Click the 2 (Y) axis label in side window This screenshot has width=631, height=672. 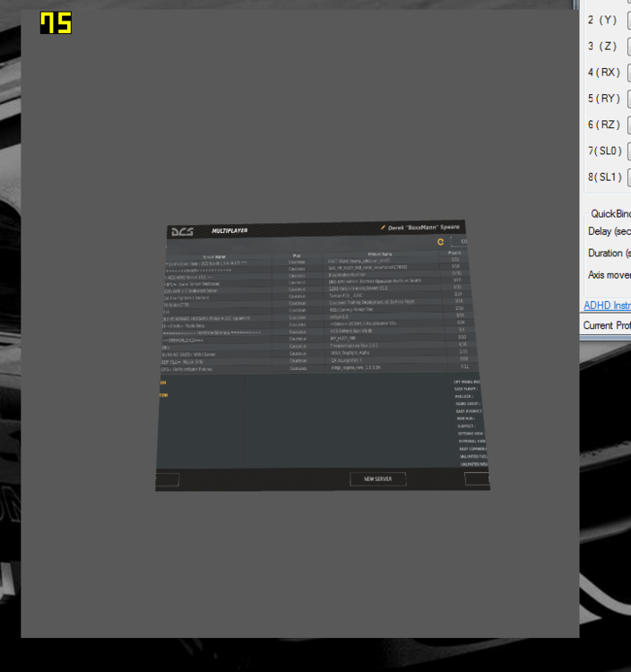601,20
